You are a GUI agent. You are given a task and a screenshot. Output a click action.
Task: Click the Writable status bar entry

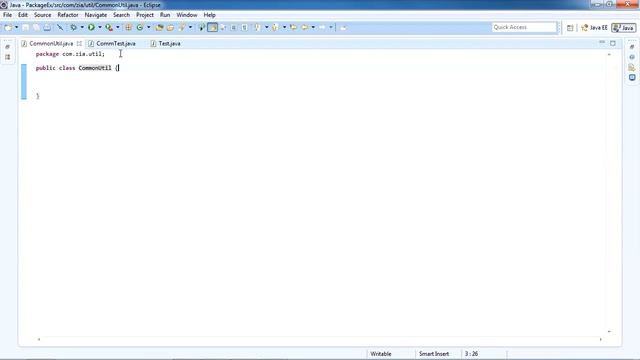[x=381, y=354]
